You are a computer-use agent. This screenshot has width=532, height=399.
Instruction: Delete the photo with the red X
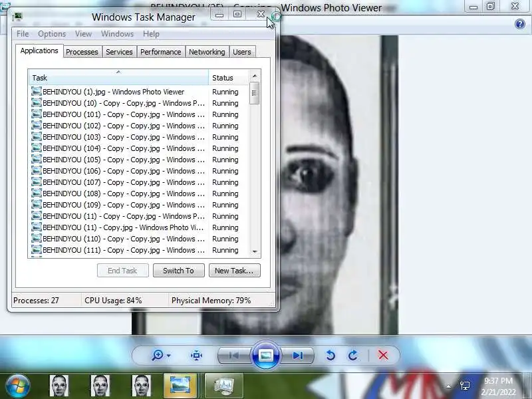click(383, 355)
